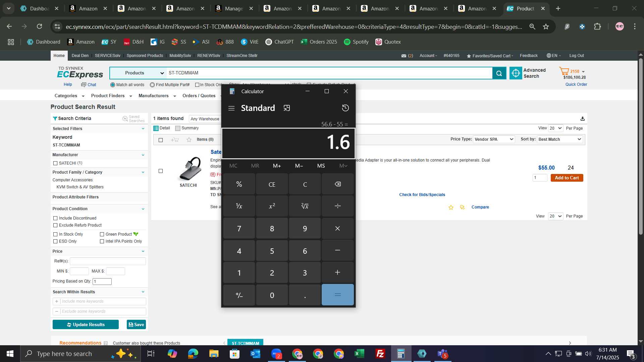Tick the Satechi product row checkbox
The width and height of the screenshot is (644, 362).
[161, 171]
